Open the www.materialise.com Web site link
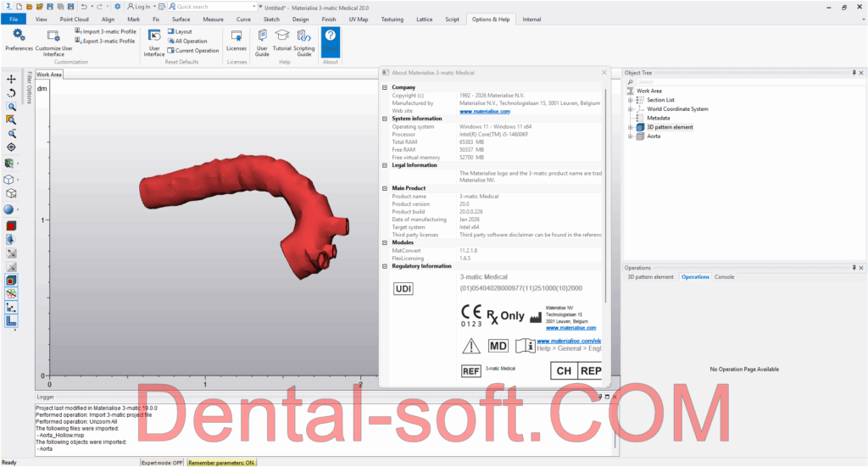This screenshot has width=868, height=467. click(x=484, y=111)
